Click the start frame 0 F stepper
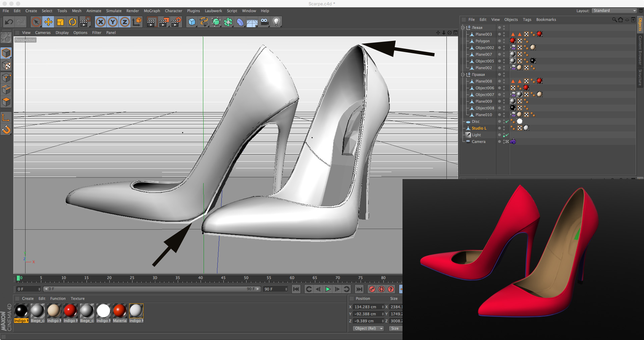The width and height of the screenshot is (644, 340). pos(39,289)
